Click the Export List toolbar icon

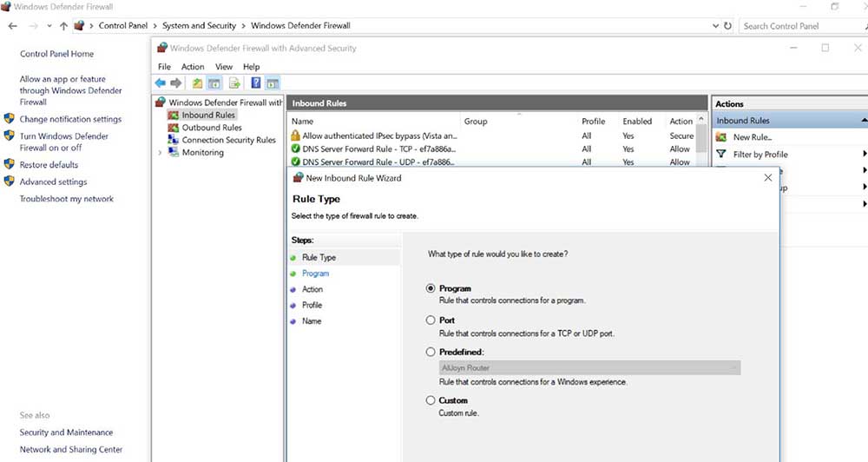pyautogui.click(x=234, y=83)
